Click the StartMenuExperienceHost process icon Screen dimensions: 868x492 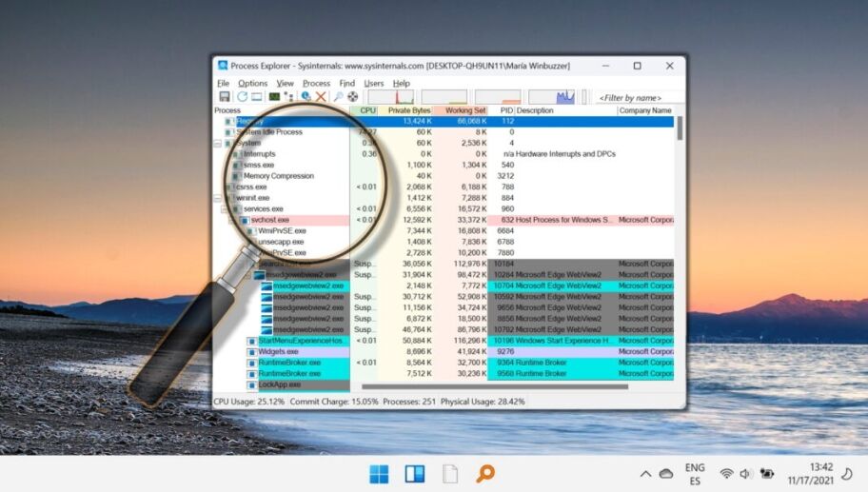(x=252, y=341)
